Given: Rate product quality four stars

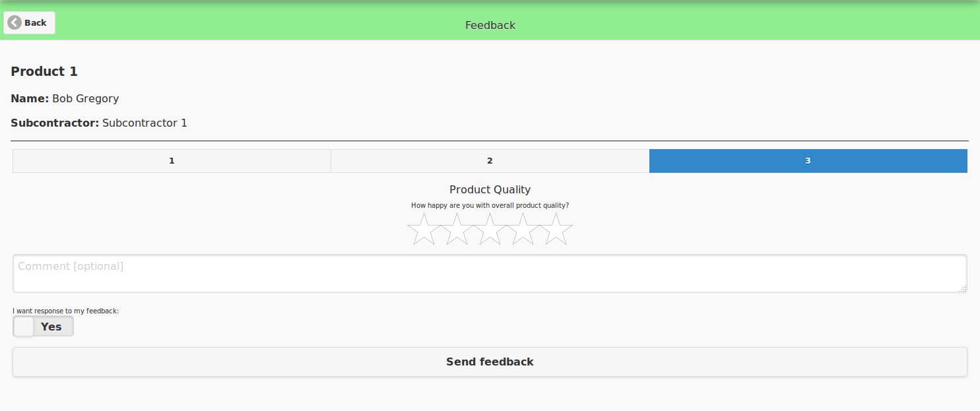Looking at the screenshot, I should pyautogui.click(x=523, y=229).
